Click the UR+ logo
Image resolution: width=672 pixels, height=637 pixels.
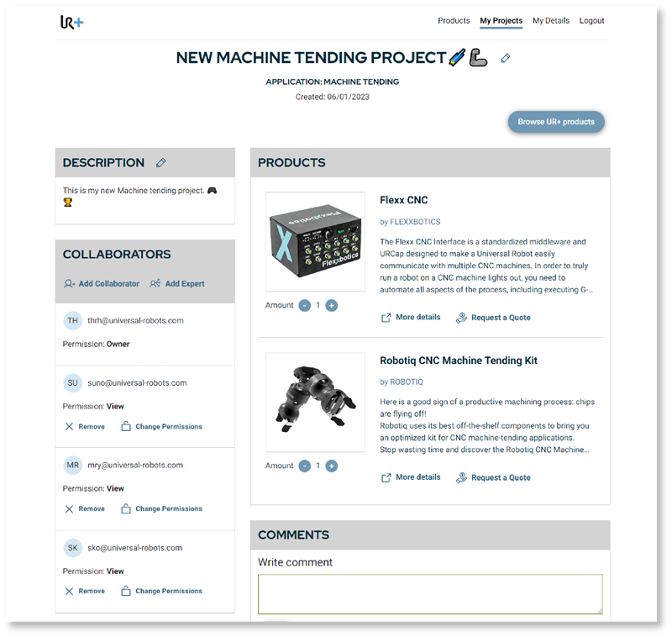(72, 22)
